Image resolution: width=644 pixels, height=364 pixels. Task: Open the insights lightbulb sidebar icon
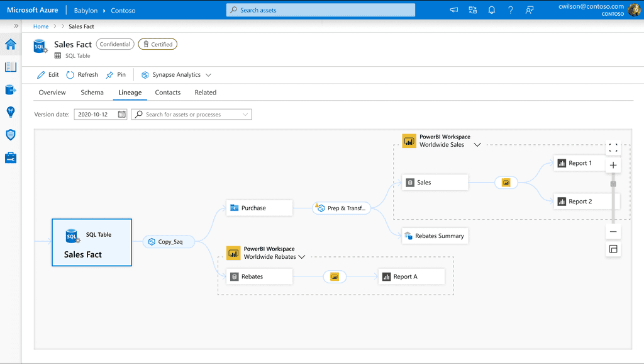point(11,112)
